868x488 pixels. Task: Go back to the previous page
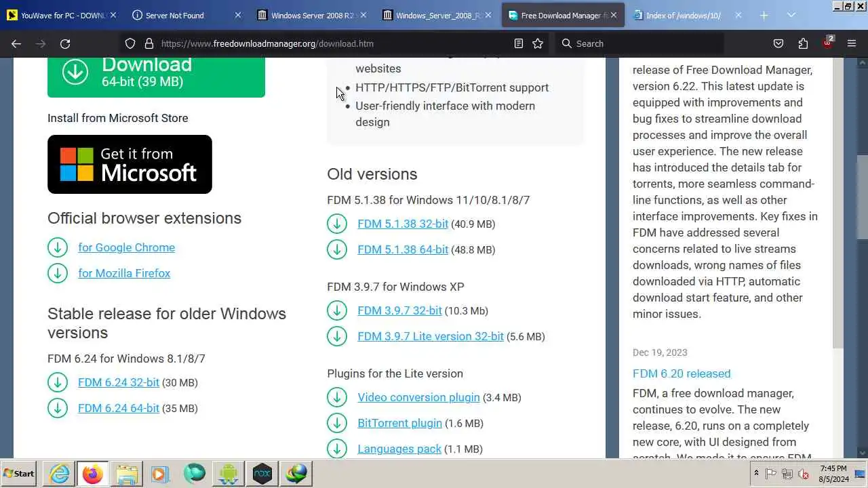[x=16, y=43]
